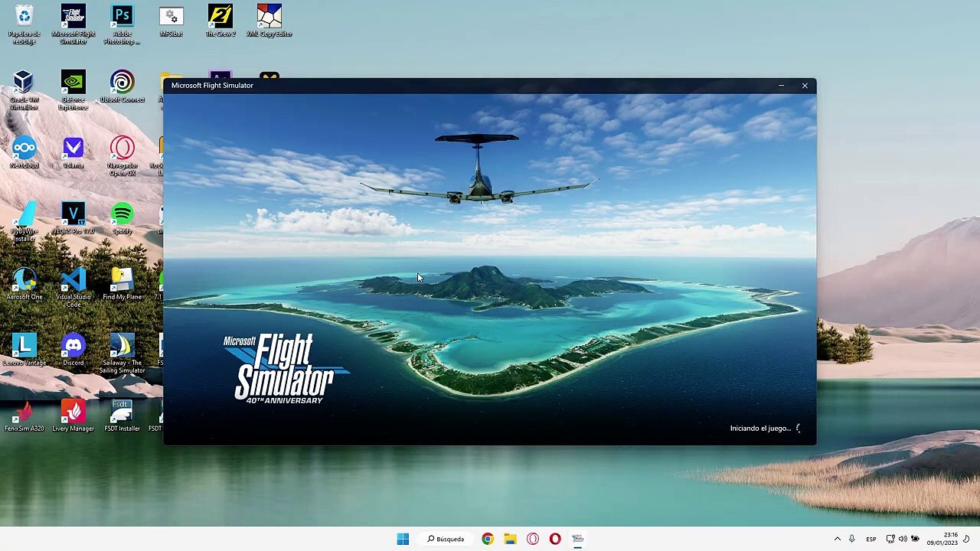Open the Ubisoft Connect shortcut
The image size is (980, 551).
[122, 87]
